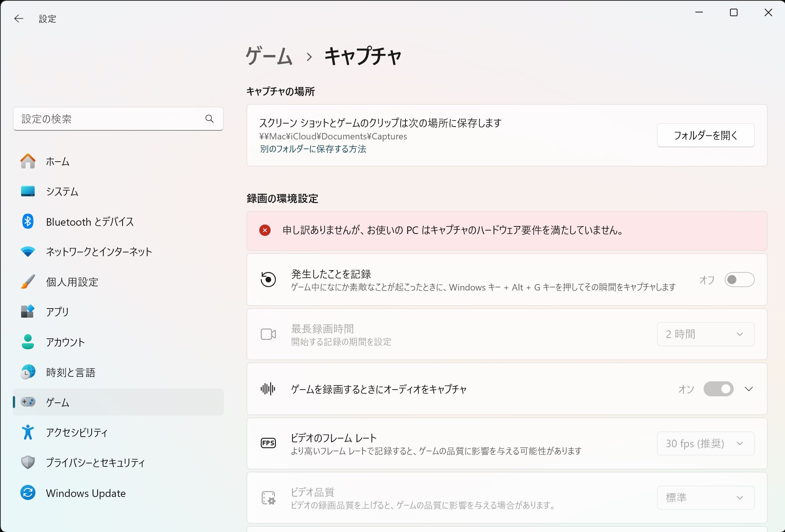Image resolution: width=785 pixels, height=532 pixels.
Task: Click the privacy shield icon
Action: point(28,462)
